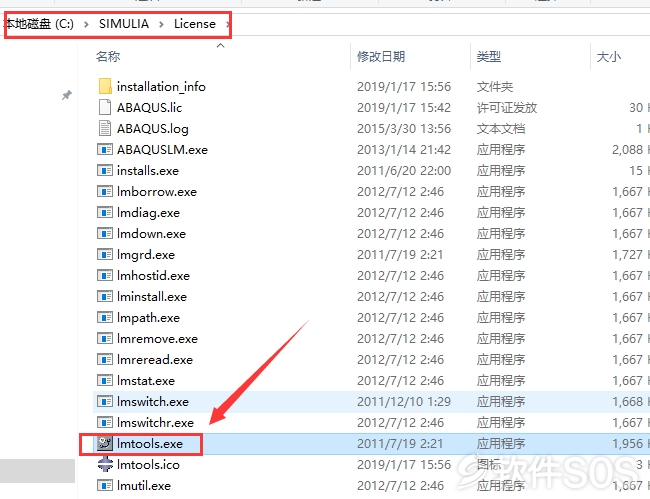Toggle the sort arrow above the 名称 column
650x499 pixels.
tap(221, 45)
